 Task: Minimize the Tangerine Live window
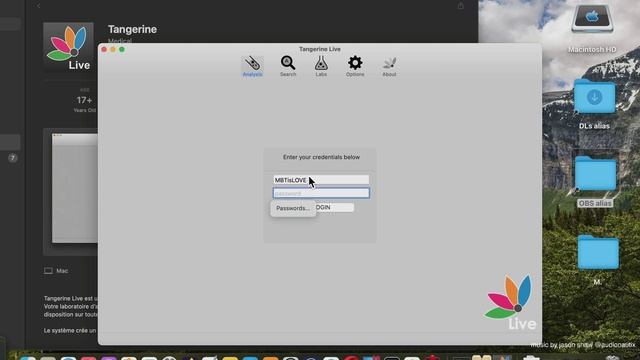[113, 49]
